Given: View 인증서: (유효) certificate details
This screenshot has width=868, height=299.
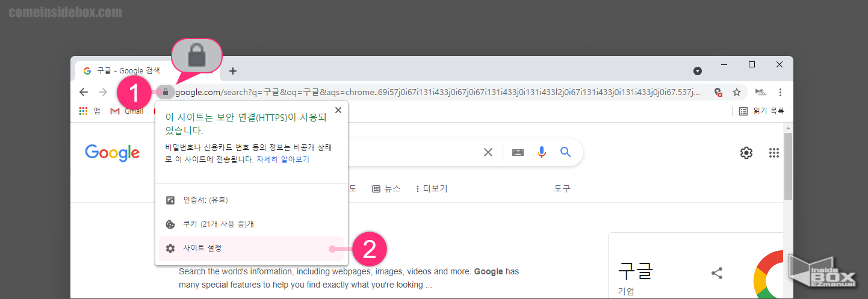Looking at the screenshot, I should point(251,200).
